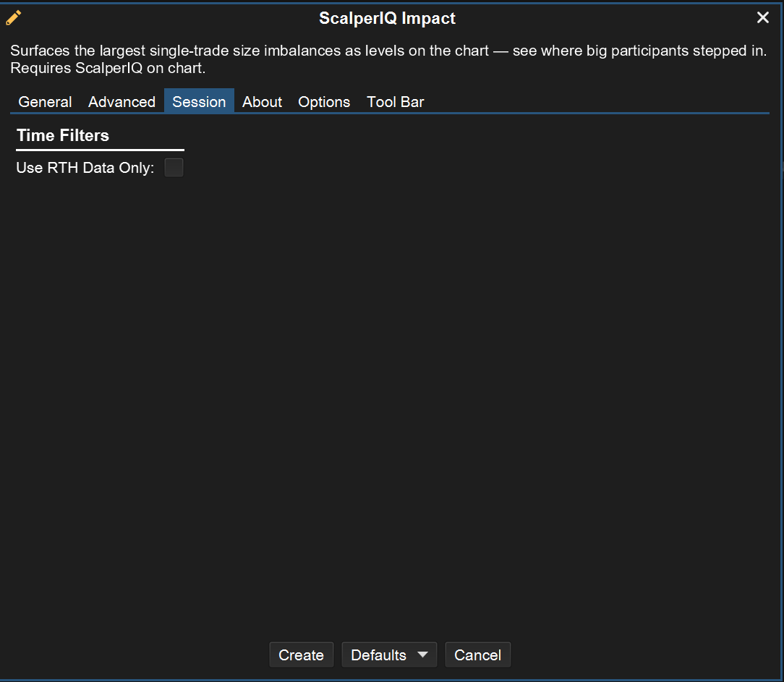Switch to the General tab

45,102
